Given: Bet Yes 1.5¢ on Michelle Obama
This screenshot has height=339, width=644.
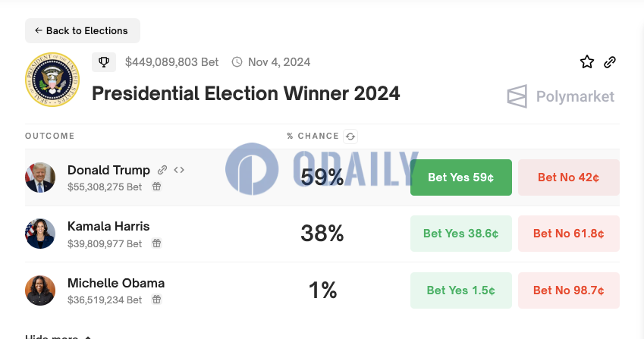Looking at the screenshot, I should (461, 290).
